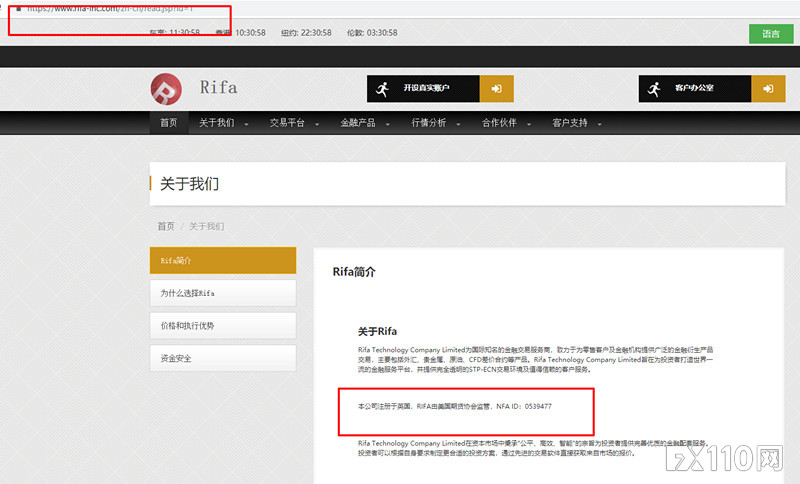This screenshot has height=484, width=800.
Task: Select the Rifa简介 sidebar tab
Action: (223, 261)
